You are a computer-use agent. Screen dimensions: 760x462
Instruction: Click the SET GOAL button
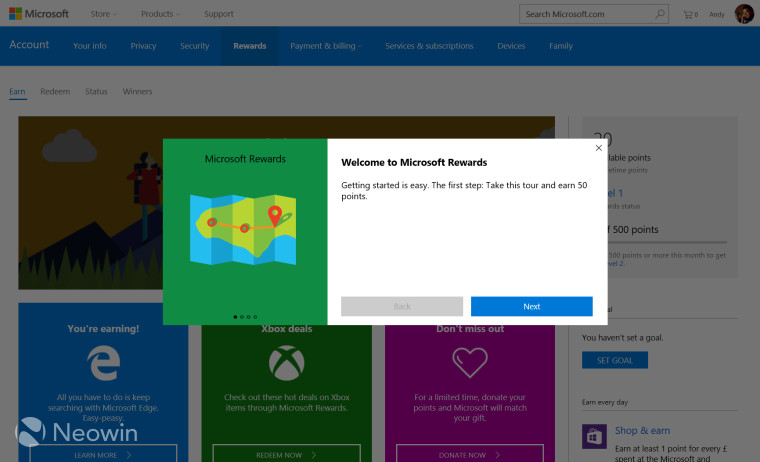click(615, 360)
